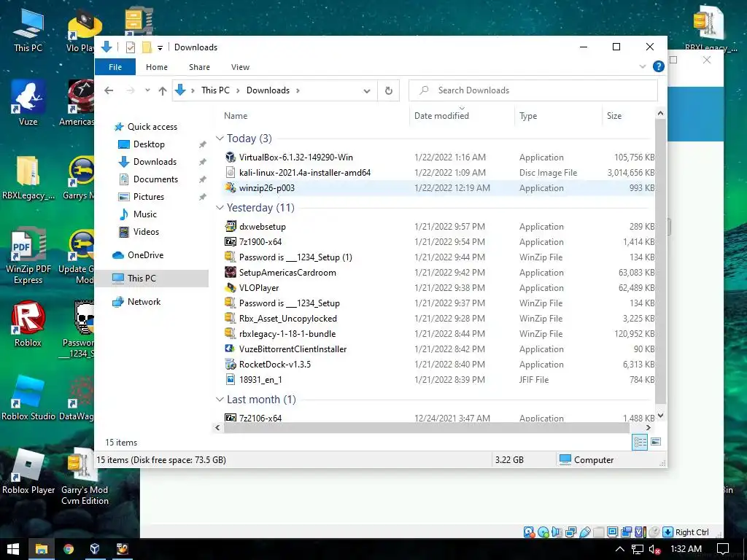The width and height of the screenshot is (747, 560).
Task: Select the 7z2106-x64 file row
Action: (438, 418)
